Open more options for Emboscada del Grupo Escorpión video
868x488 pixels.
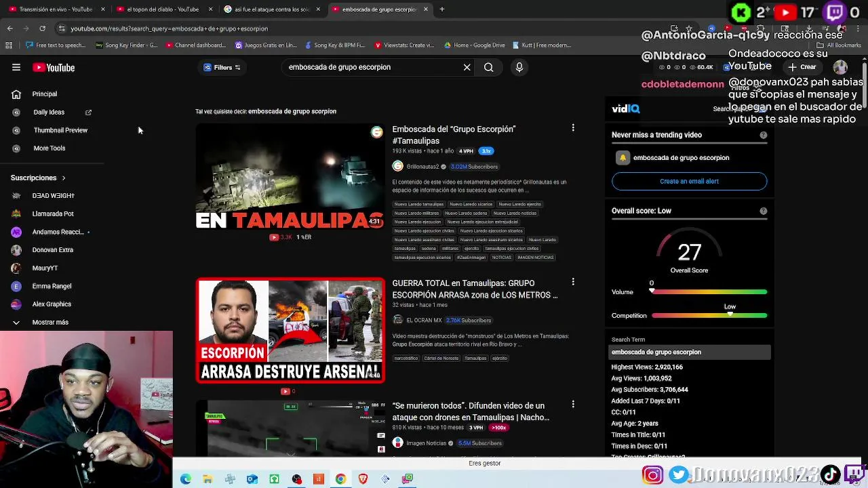[x=573, y=128]
